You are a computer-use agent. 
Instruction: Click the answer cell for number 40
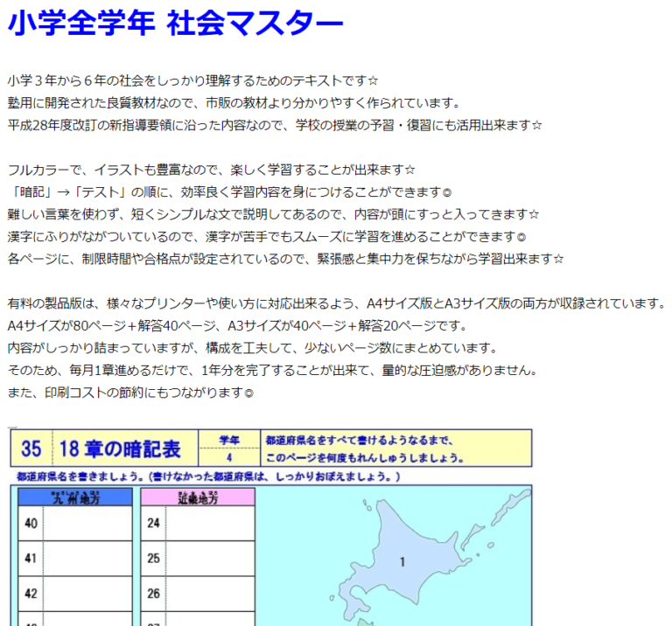pos(87,523)
